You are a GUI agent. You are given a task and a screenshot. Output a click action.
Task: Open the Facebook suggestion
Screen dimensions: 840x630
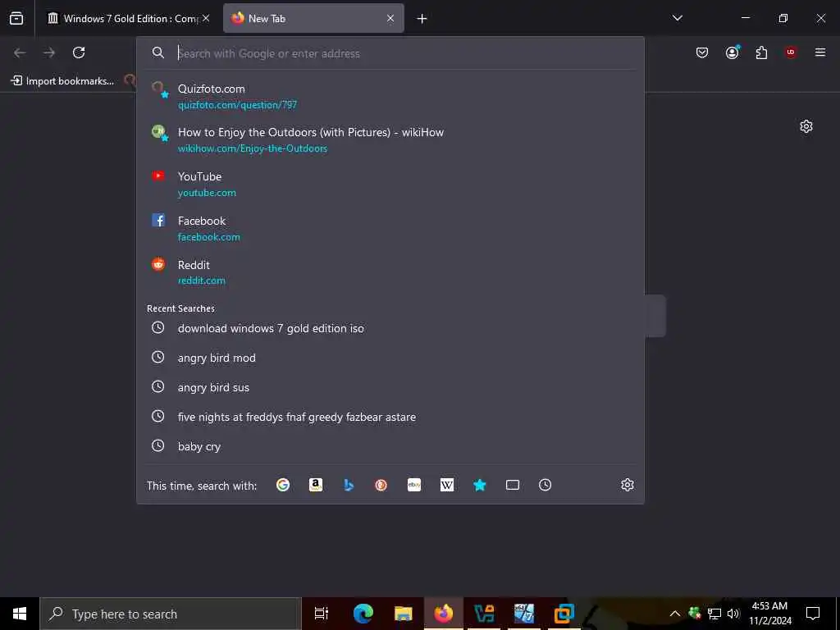point(390,228)
